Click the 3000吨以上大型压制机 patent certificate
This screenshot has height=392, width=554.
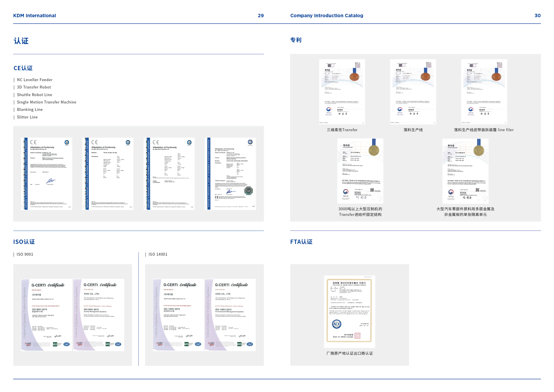coord(360,171)
